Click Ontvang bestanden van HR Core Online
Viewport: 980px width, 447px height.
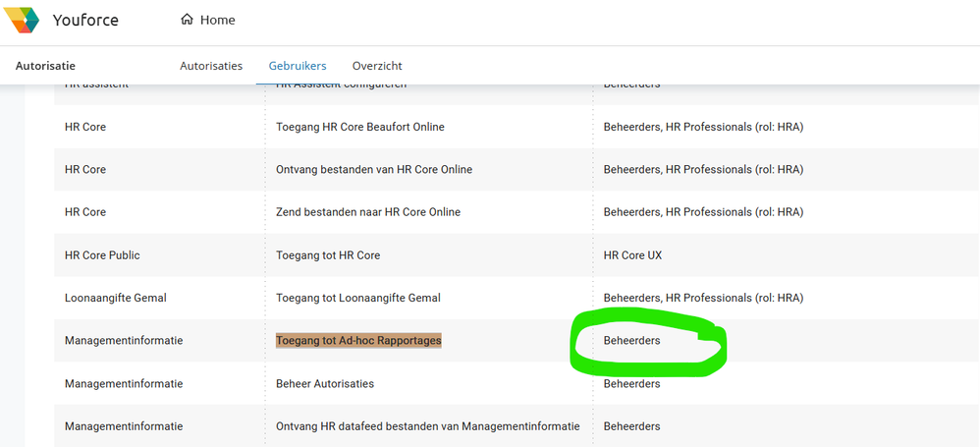point(374,169)
